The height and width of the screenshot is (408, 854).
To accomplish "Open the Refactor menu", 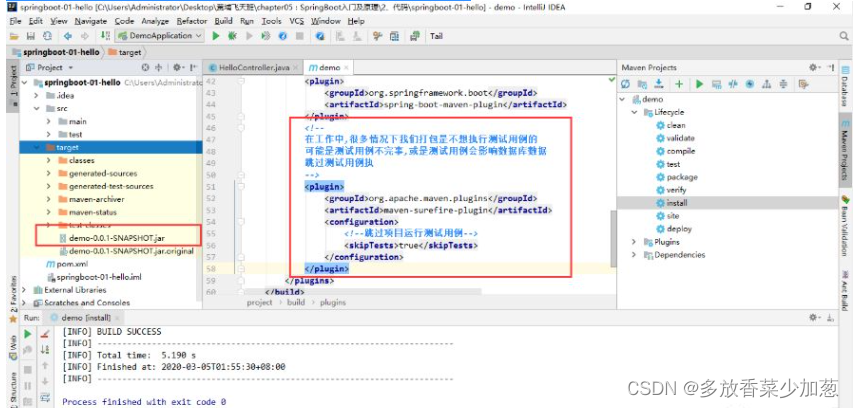I will 192,21.
